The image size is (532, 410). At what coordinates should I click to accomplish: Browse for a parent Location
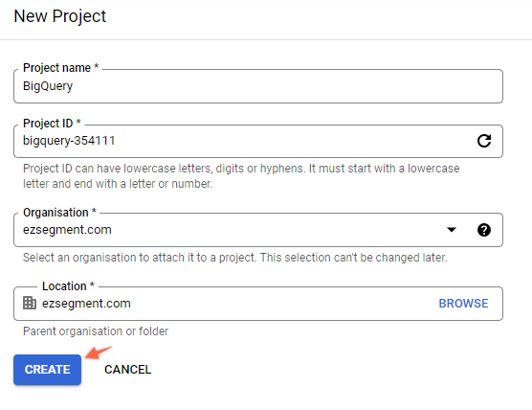[x=463, y=304]
